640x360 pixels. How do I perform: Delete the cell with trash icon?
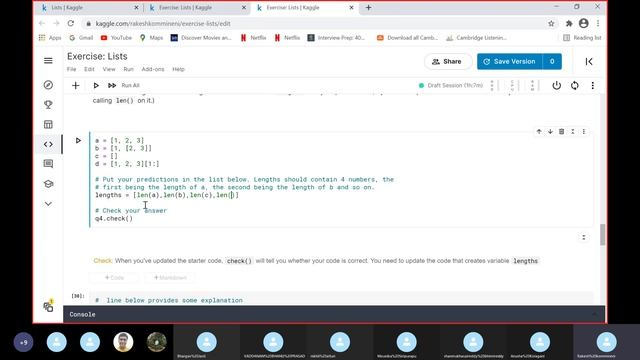(x=562, y=131)
